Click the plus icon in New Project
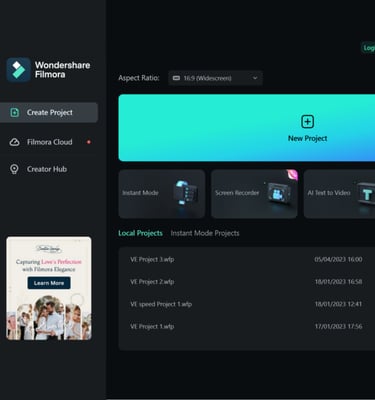Screen dimensions: 375x400 coord(307,122)
